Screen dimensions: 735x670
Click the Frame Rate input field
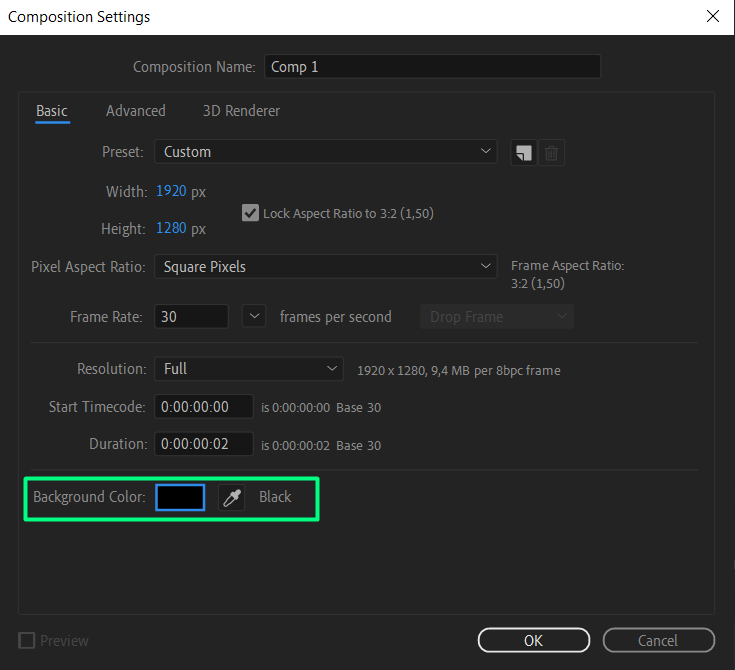(191, 317)
